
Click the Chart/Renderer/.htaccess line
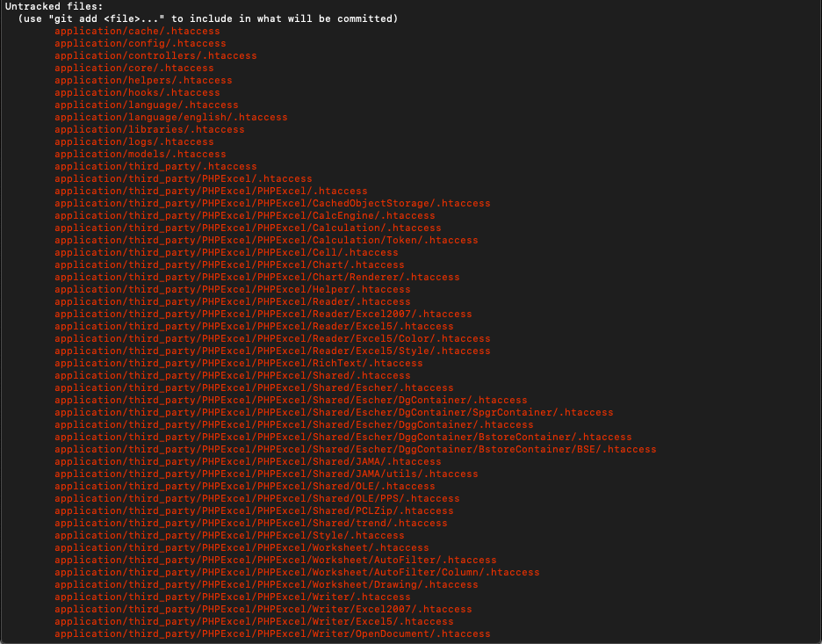pyautogui.click(x=256, y=277)
